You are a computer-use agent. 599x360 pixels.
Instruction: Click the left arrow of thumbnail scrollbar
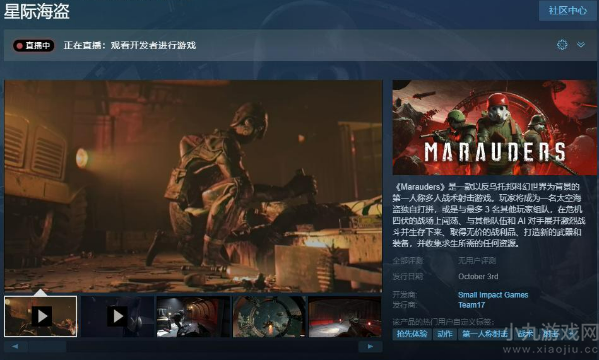point(15,347)
